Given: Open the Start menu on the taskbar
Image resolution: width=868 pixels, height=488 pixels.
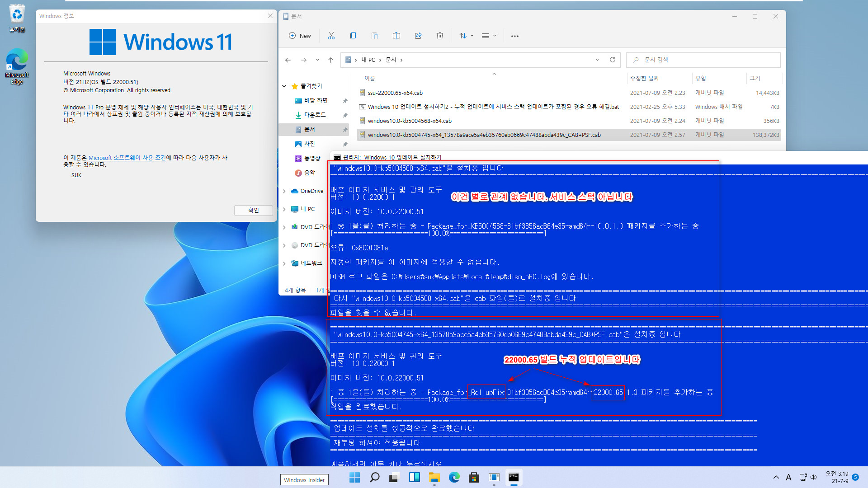Looking at the screenshot, I should click(x=355, y=477).
